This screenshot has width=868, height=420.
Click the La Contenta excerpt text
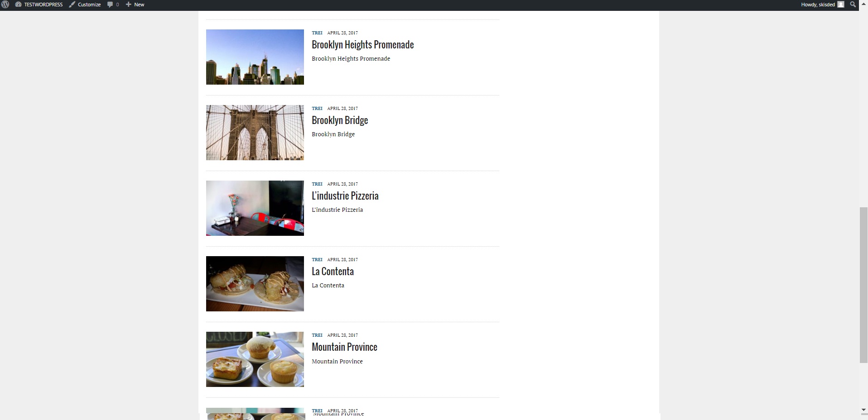pos(328,286)
